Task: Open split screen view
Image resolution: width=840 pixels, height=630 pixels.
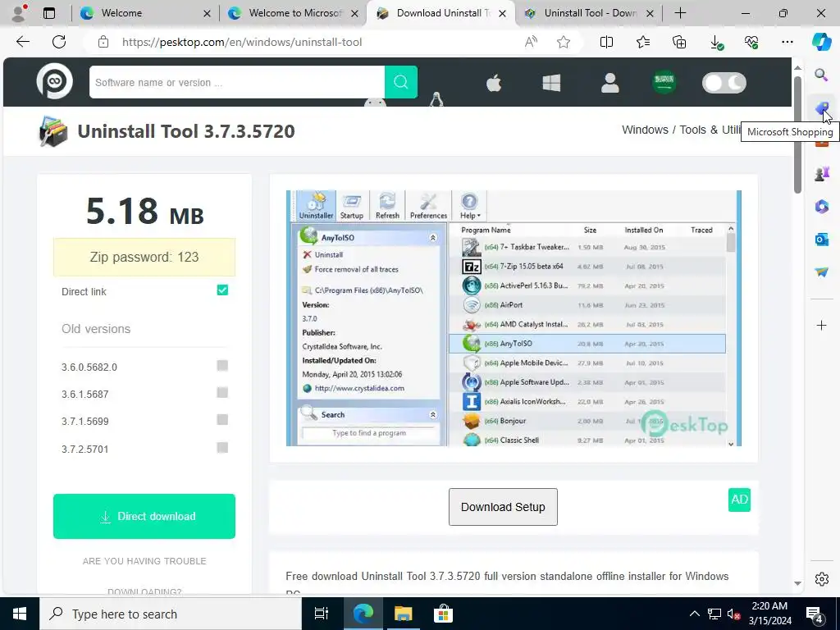Action: coord(606,42)
